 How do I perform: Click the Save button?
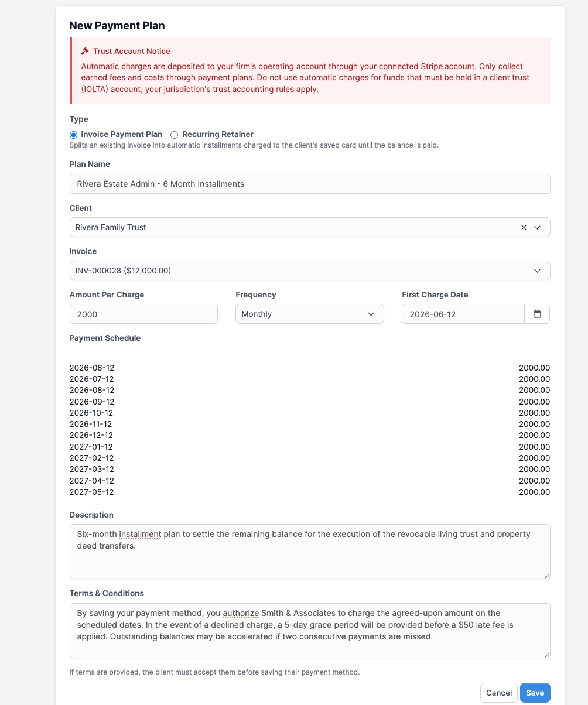point(535,693)
